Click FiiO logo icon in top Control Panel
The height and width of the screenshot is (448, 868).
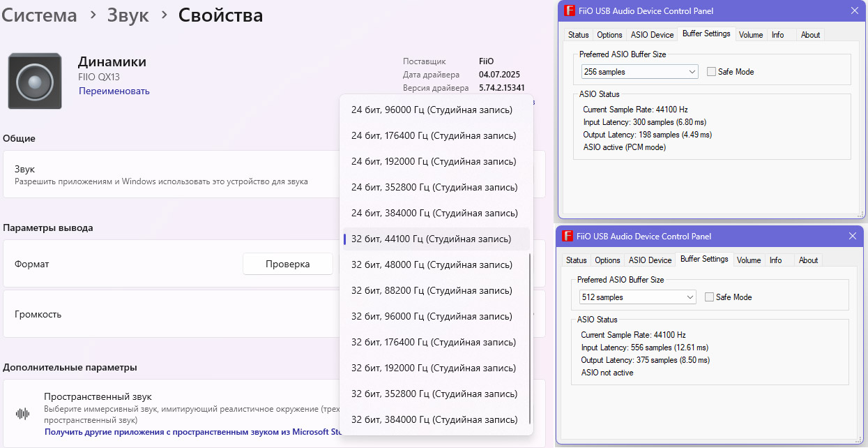[569, 11]
